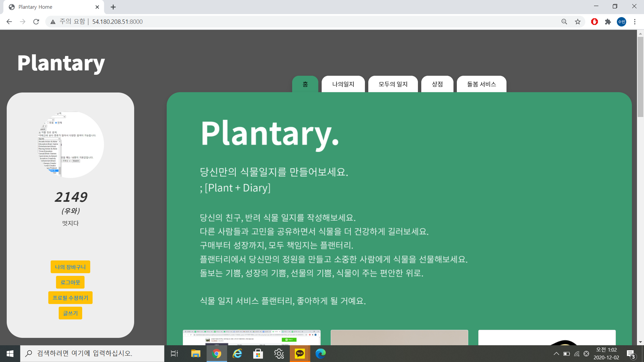Show hidden system tray icons
644x362 pixels.
point(556,354)
